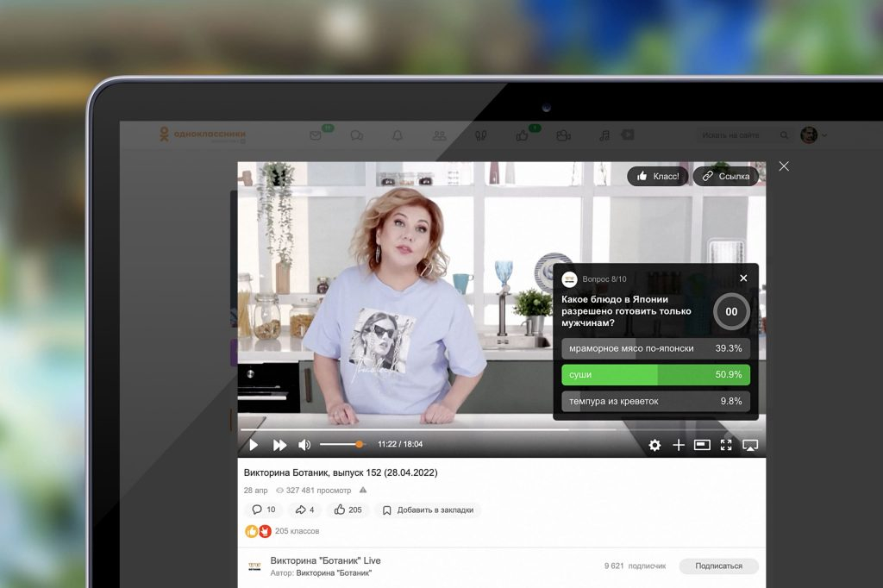Close the video player overlay

click(784, 166)
